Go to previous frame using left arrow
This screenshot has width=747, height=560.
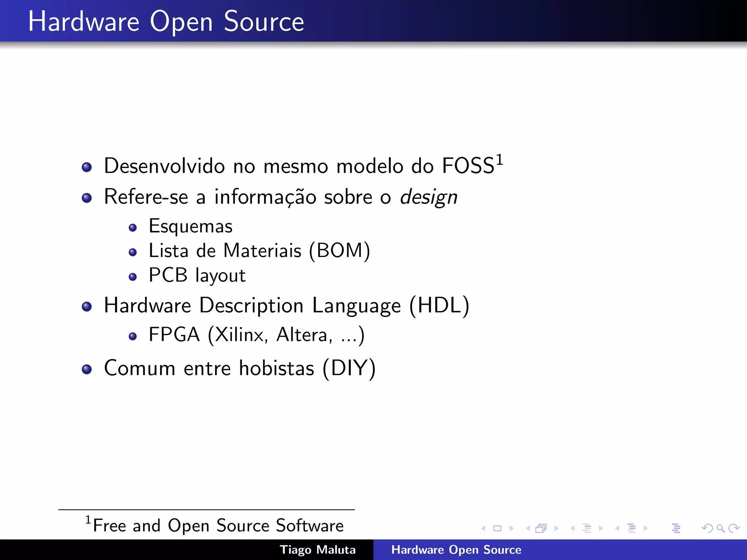click(x=528, y=528)
